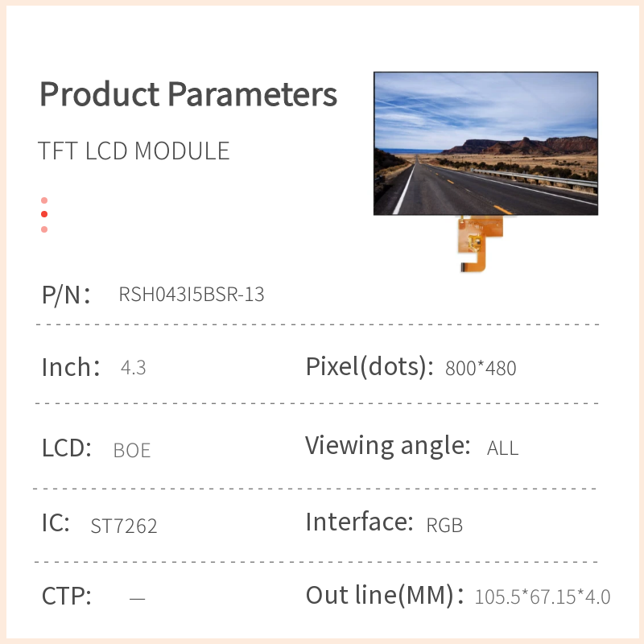Click the Interface label
Screen dimensions: 644x644
click(360, 522)
